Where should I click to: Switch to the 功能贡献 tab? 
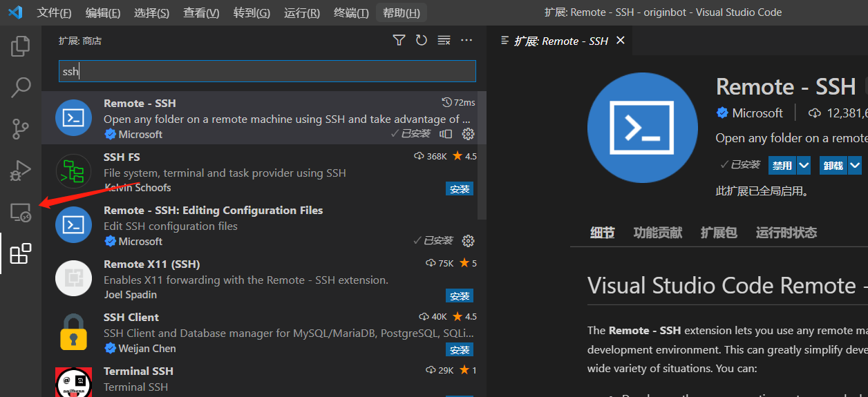click(x=657, y=233)
